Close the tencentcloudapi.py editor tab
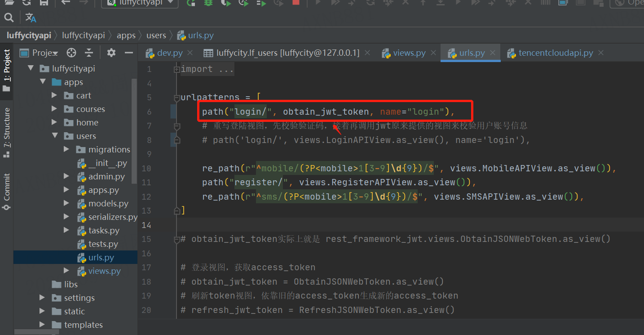Screen dimensions: 644x335 tap(601, 53)
